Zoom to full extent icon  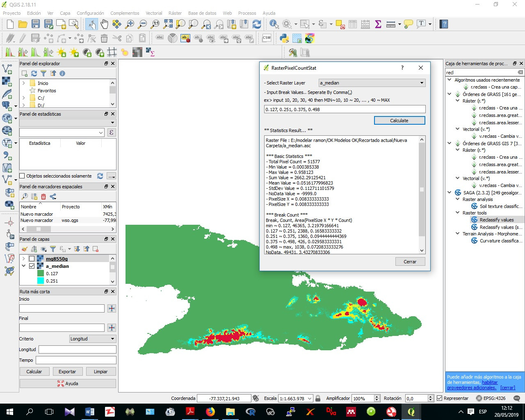click(168, 24)
